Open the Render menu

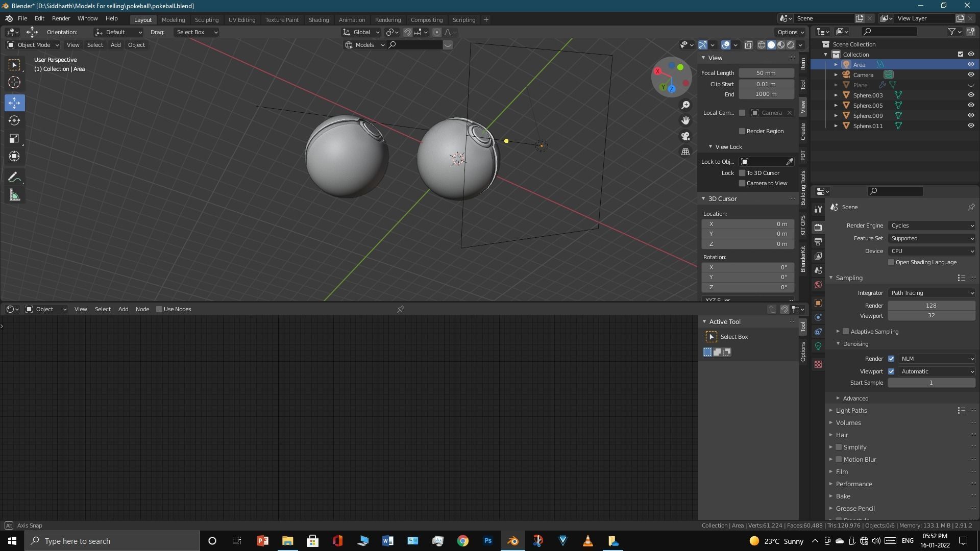[61, 18]
